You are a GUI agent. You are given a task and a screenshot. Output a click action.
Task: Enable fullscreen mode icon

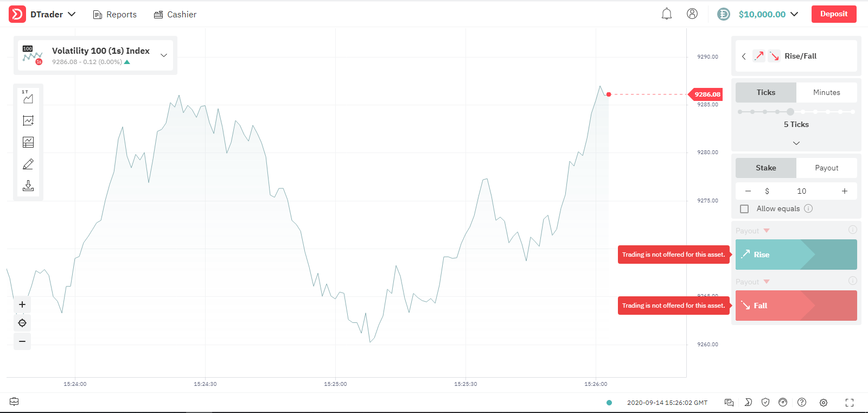coord(850,402)
